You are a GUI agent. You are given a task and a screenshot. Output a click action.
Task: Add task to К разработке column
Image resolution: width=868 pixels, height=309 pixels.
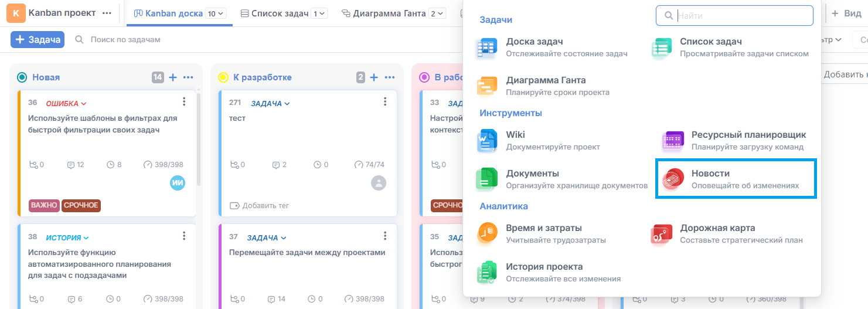point(374,77)
